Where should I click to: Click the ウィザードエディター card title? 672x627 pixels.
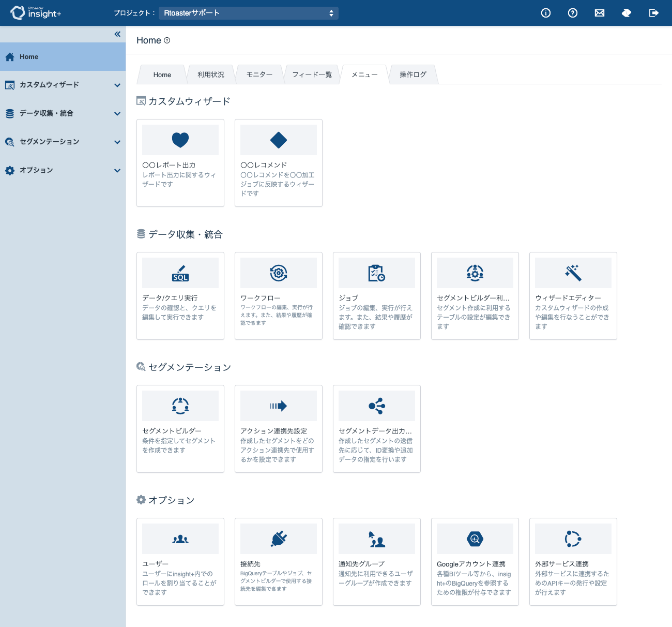568,298
